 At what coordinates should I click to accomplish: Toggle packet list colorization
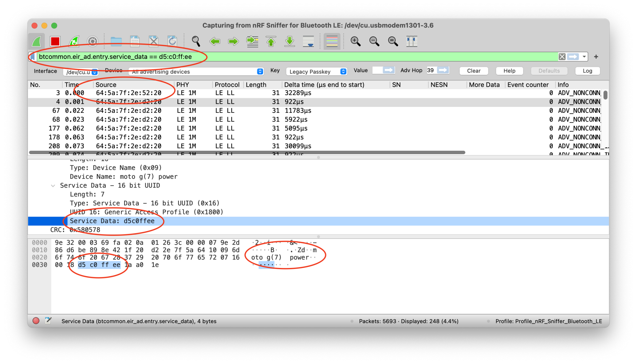click(x=332, y=41)
